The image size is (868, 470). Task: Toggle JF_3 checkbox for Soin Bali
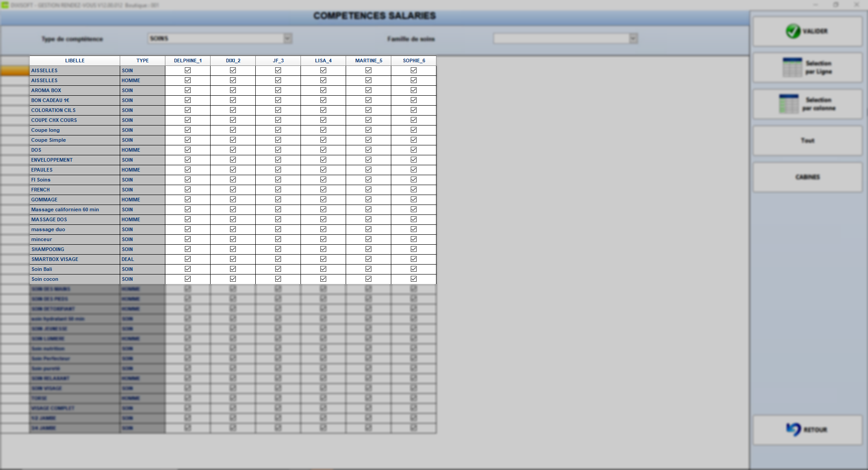[278, 269]
